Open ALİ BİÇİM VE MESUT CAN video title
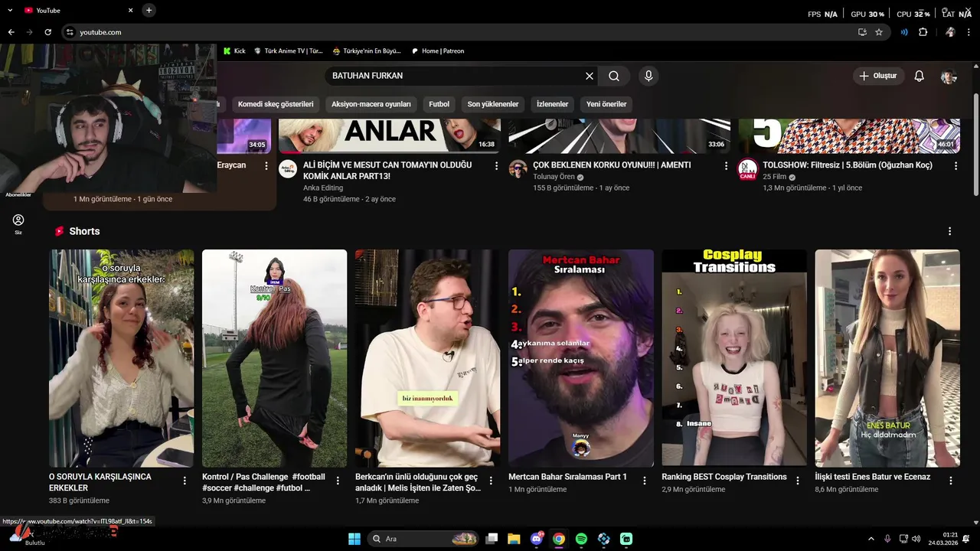Image resolution: width=980 pixels, height=551 pixels. tap(387, 171)
